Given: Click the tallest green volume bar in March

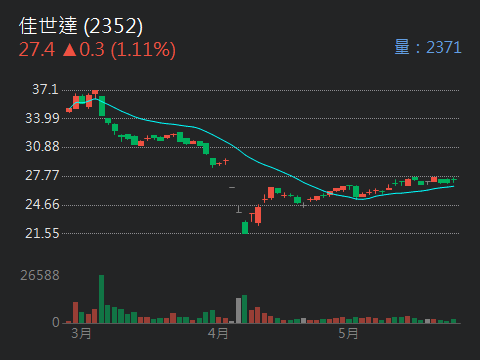Looking at the screenshot, I should (x=101, y=299).
